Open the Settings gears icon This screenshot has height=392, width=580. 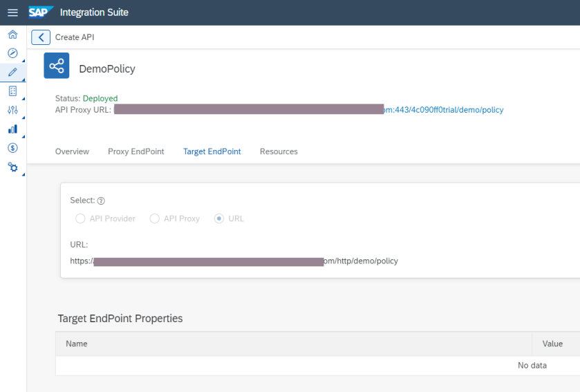[x=12, y=167]
